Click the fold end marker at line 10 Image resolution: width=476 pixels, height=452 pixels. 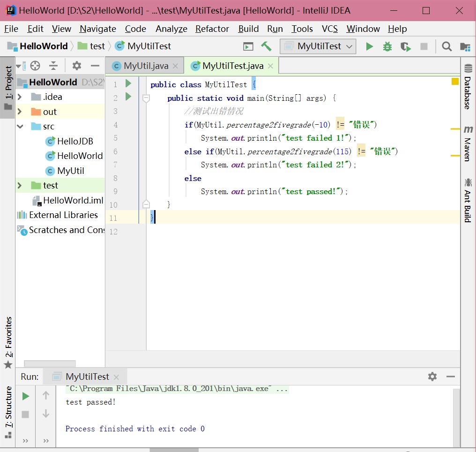coord(146,204)
